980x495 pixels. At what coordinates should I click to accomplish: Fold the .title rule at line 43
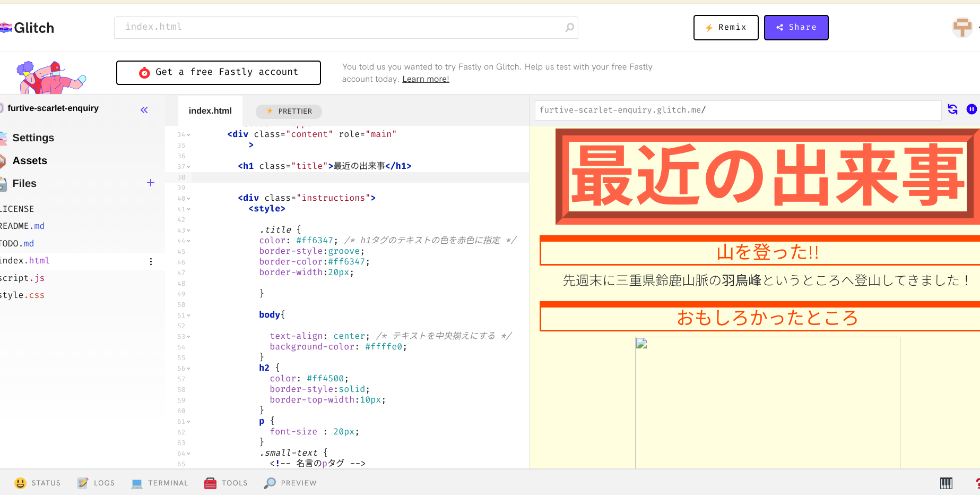(189, 231)
